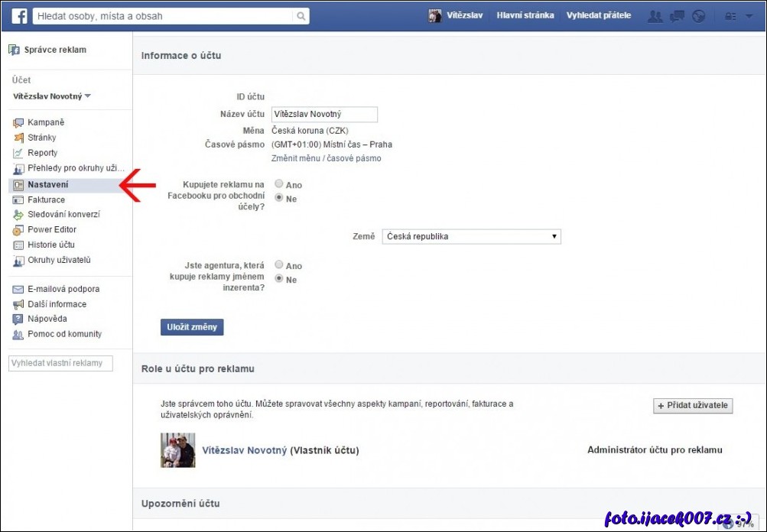
Task: Click the Uložit změny button
Action: coord(192,327)
